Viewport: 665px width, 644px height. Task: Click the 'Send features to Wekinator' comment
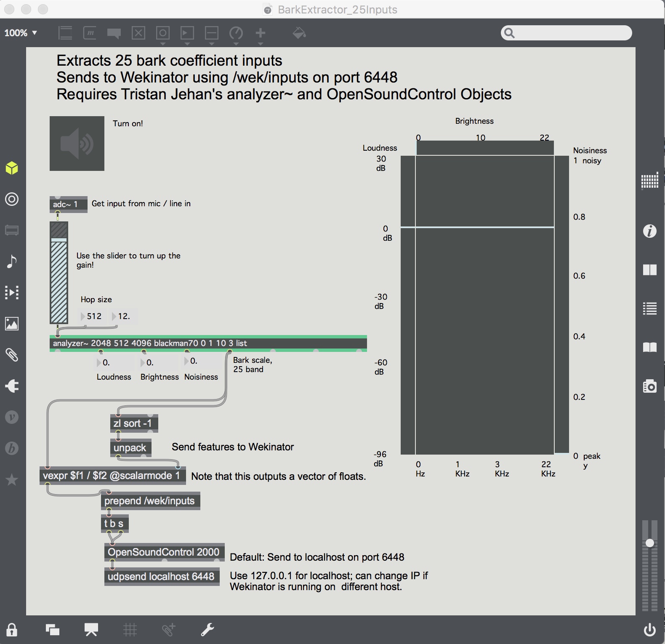coord(233,447)
